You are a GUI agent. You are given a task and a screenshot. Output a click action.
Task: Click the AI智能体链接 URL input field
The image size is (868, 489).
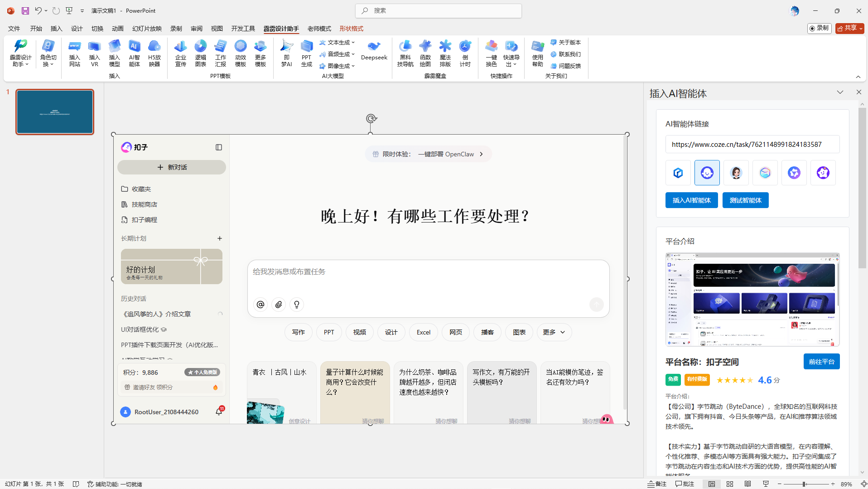752,145
